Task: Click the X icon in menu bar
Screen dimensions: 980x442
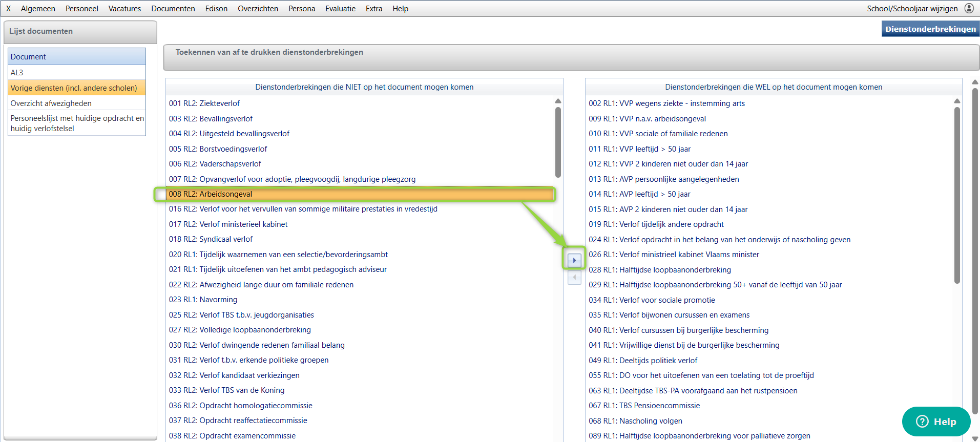Action: click(x=8, y=9)
